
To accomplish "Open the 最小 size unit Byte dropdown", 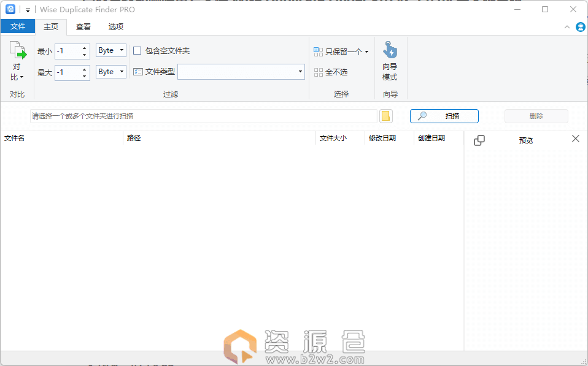I will (x=111, y=50).
